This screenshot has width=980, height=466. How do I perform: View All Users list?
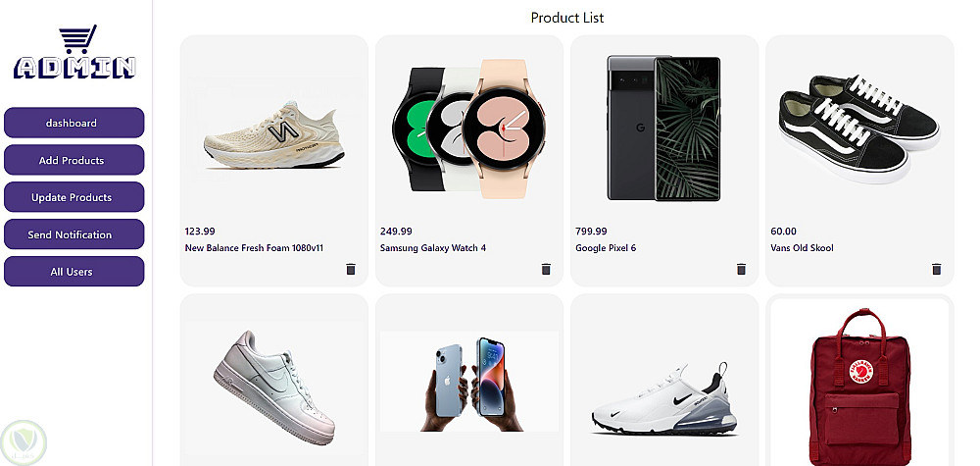point(73,272)
